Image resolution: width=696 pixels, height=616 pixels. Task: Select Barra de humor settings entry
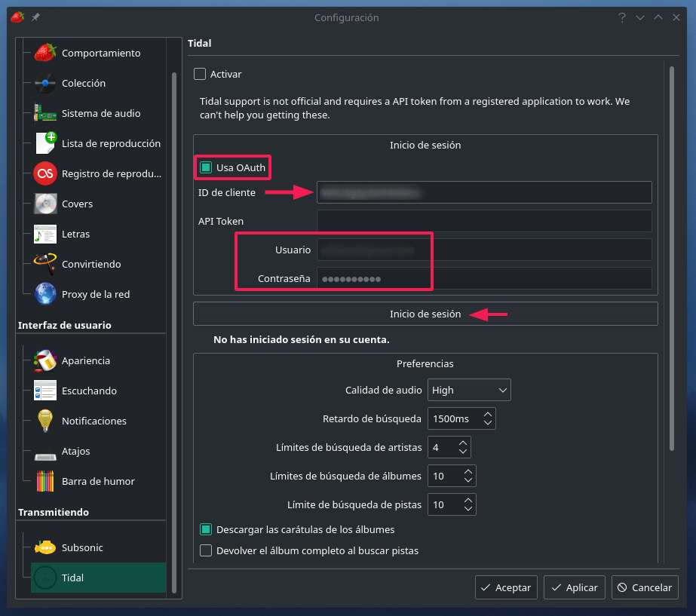click(x=98, y=481)
